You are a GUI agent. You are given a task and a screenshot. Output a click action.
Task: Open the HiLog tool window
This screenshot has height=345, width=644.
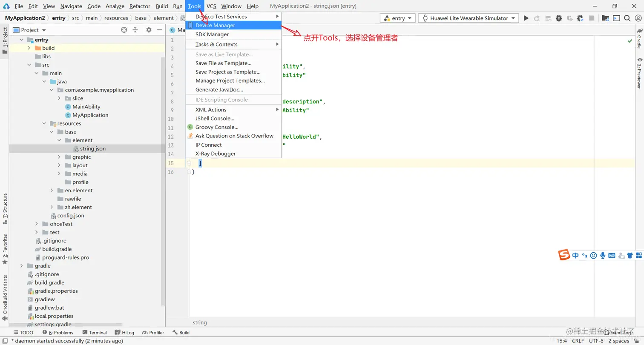tap(124, 333)
